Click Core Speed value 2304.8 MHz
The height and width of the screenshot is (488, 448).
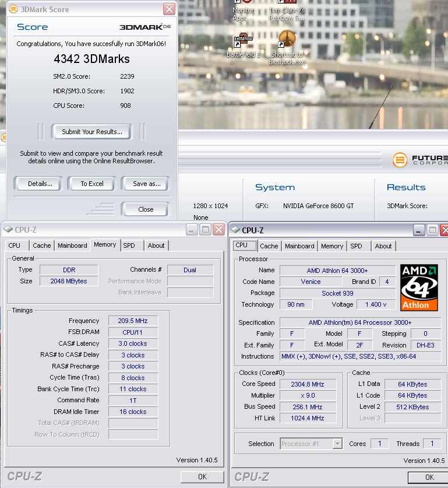point(308,384)
